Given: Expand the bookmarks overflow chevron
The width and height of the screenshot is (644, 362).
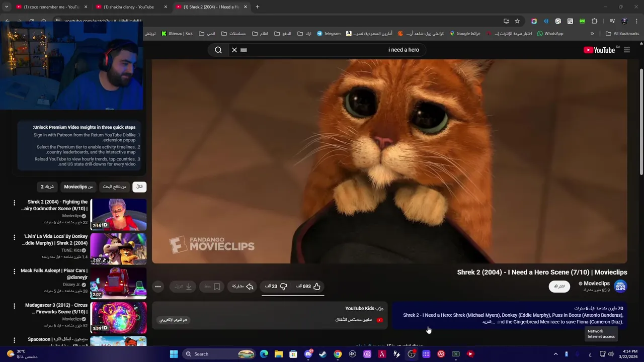Looking at the screenshot, I should point(592,34).
